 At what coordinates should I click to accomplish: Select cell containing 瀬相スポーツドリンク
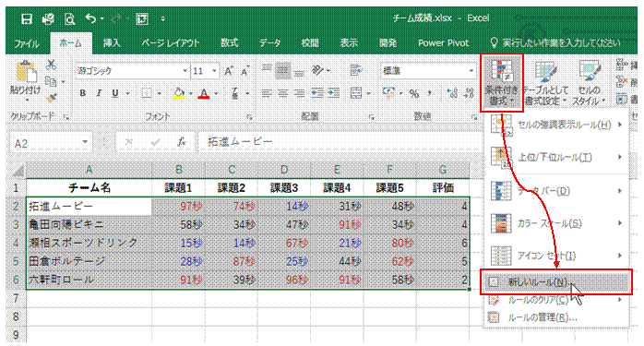(89, 243)
